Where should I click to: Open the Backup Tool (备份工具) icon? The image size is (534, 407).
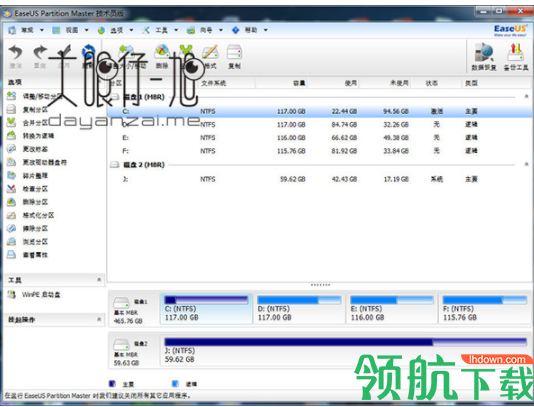tap(516, 57)
